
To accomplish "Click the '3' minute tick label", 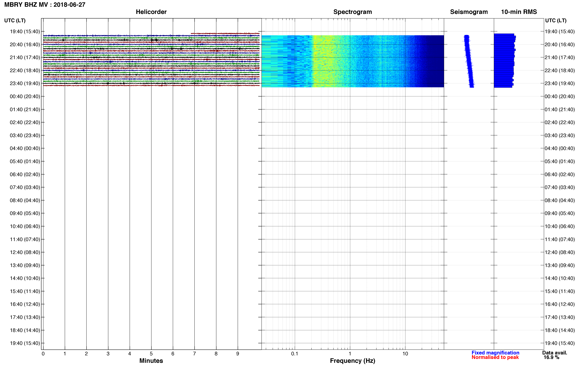I will point(108,354).
